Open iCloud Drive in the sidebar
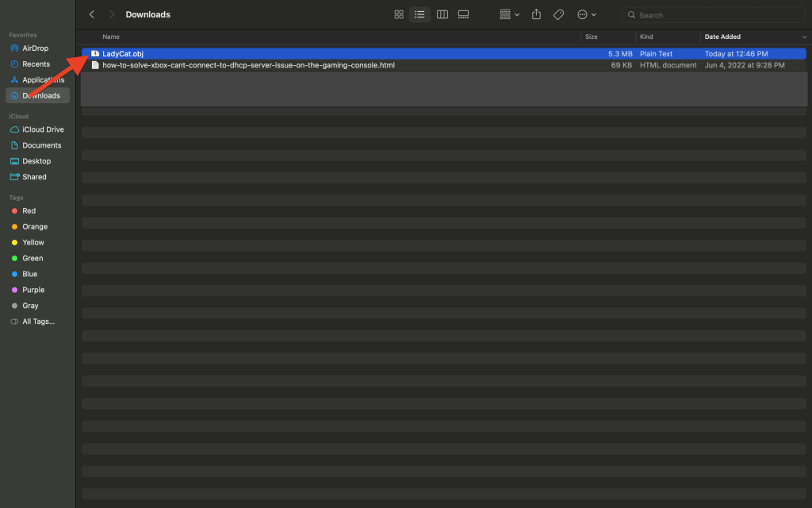The height and width of the screenshot is (508, 812). coord(43,129)
